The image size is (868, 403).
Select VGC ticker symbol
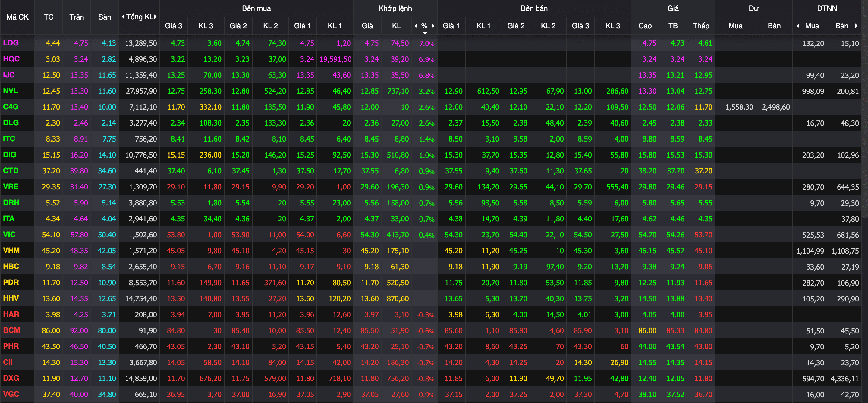tap(11, 394)
